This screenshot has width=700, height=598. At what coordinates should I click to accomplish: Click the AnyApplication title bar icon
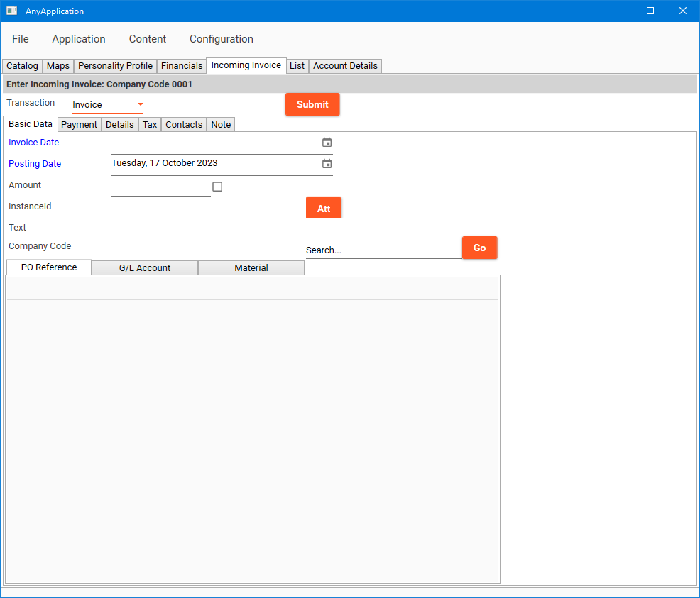11,11
